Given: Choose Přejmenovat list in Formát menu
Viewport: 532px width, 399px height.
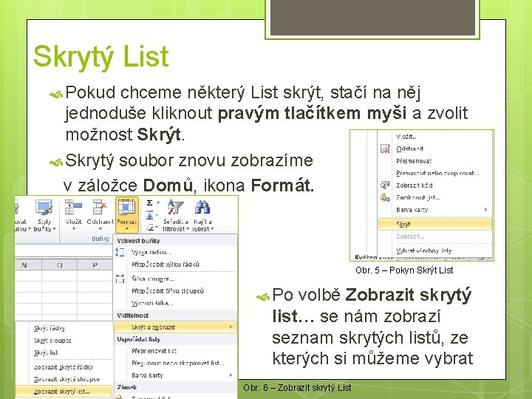Looking at the screenshot, I should pos(154,351).
